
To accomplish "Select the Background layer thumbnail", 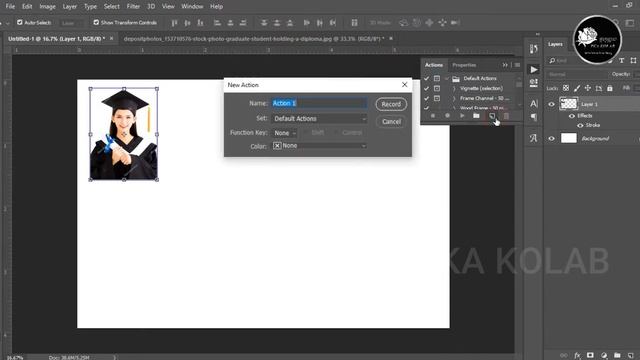I will [x=569, y=138].
